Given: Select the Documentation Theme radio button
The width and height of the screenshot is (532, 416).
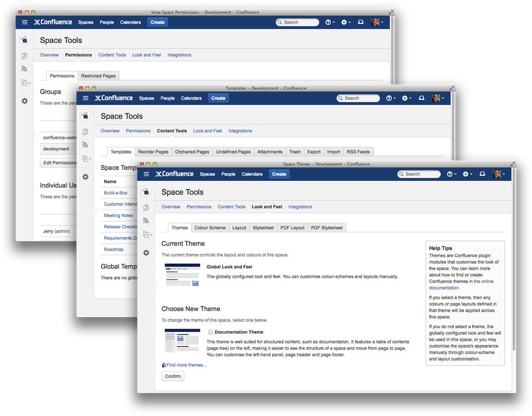Looking at the screenshot, I should click(x=211, y=332).
